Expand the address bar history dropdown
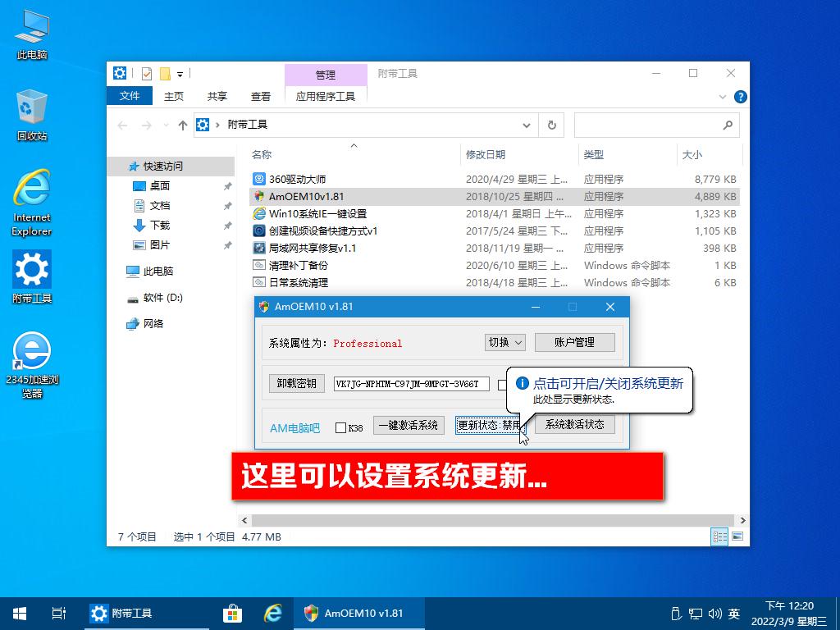The width and height of the screenshot is (840, 630). (x=527, y=126)
